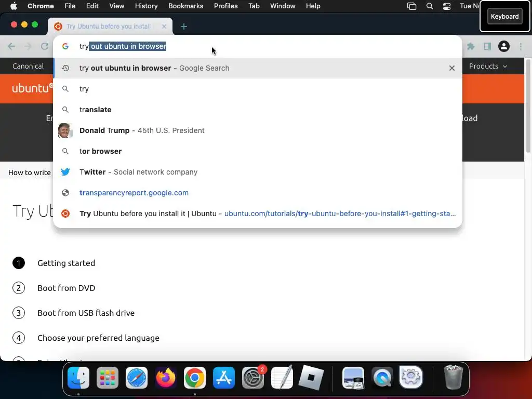The image size is (532, 399).
Task: Open the Window menu
Action: [283, 6]
